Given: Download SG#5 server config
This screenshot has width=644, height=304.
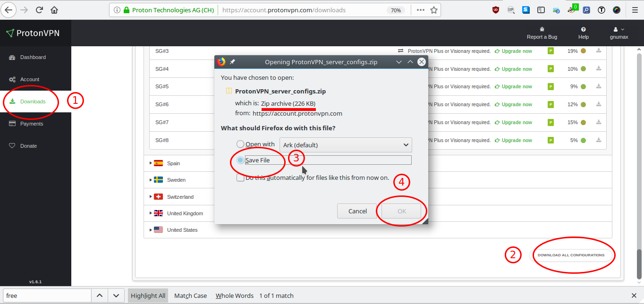Looking at the screenshot, I should click(599, 86).
